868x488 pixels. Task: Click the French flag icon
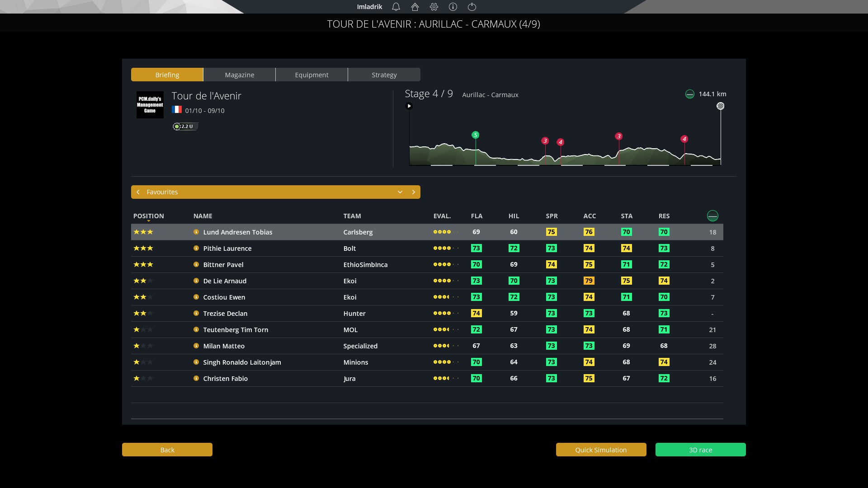[x=177, y=110]
